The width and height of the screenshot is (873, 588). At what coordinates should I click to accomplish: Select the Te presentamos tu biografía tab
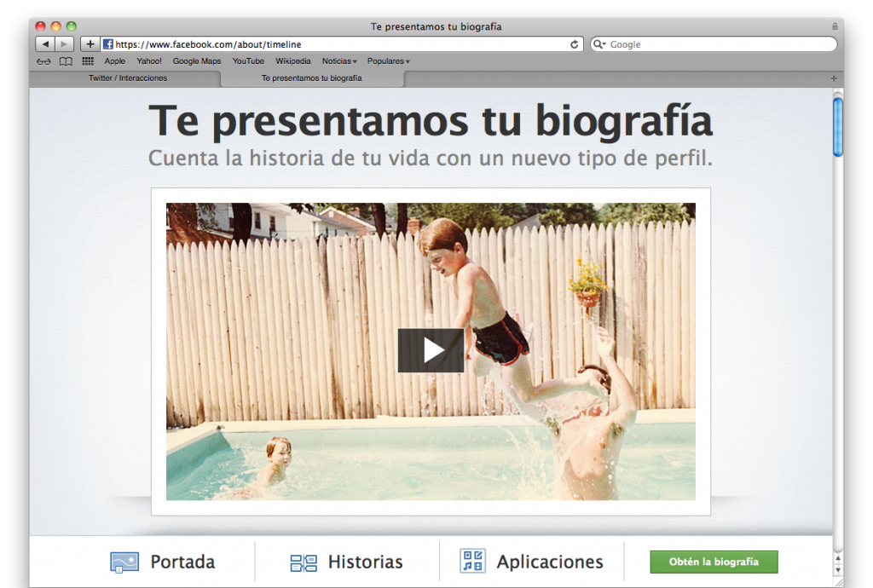pos(312,78)
